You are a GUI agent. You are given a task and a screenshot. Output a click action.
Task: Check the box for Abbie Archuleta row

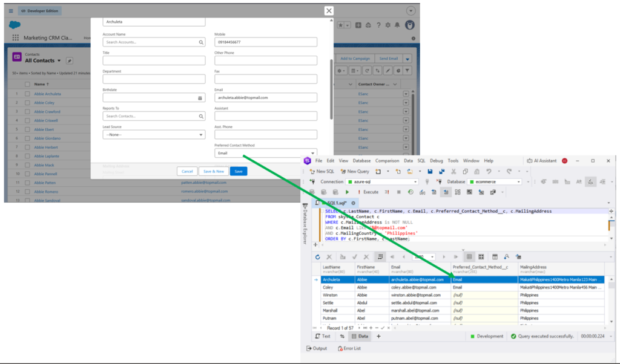tap(27, 94)
